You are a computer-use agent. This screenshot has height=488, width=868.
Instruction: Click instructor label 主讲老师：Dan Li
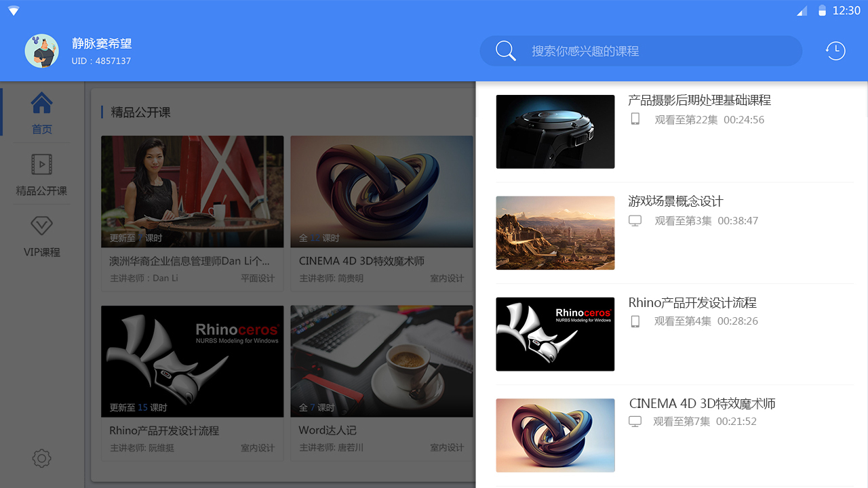pyautogui.click(x=144, y=278)
